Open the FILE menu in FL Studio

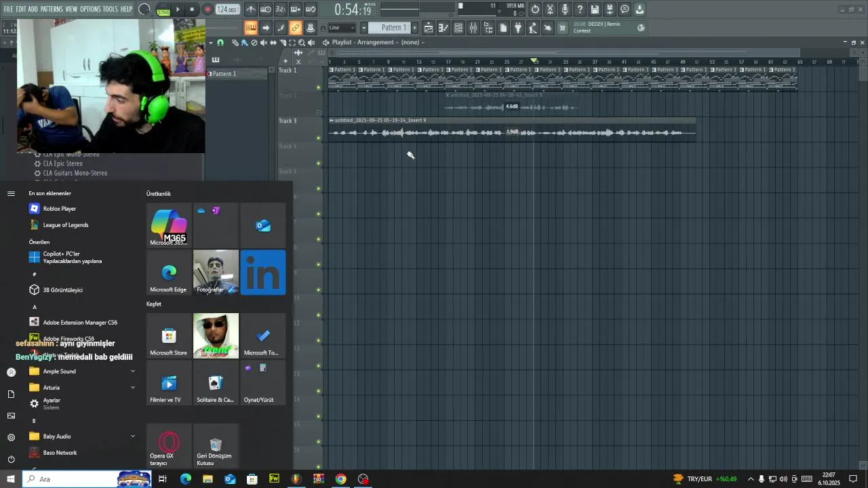(x=8, y=9)
